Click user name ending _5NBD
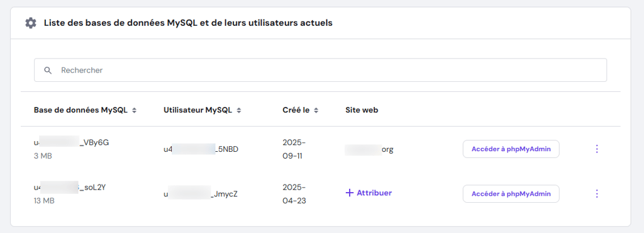 click(201, 149)
